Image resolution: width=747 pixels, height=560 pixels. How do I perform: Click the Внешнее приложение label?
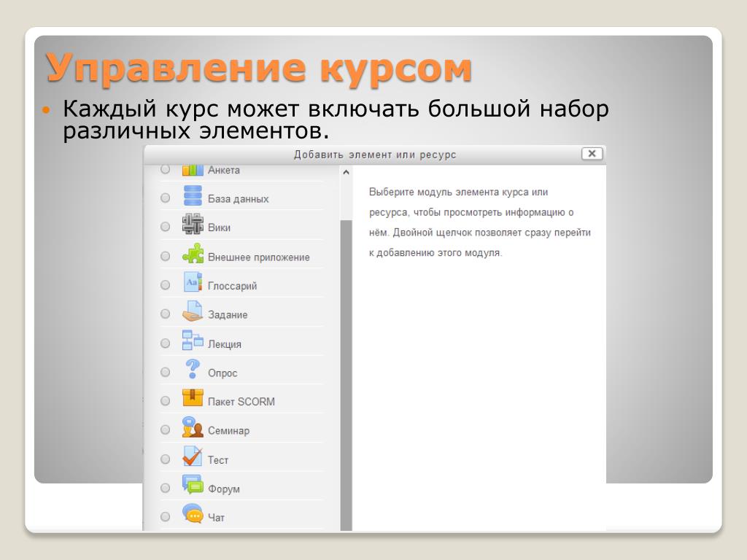click(259, 257)
